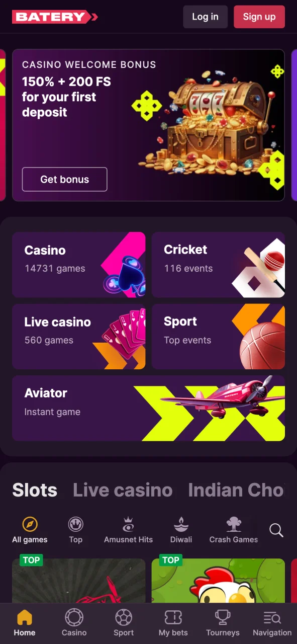Open the Cricket 116 events tile
297x644 pixels.
coord(218,265)
